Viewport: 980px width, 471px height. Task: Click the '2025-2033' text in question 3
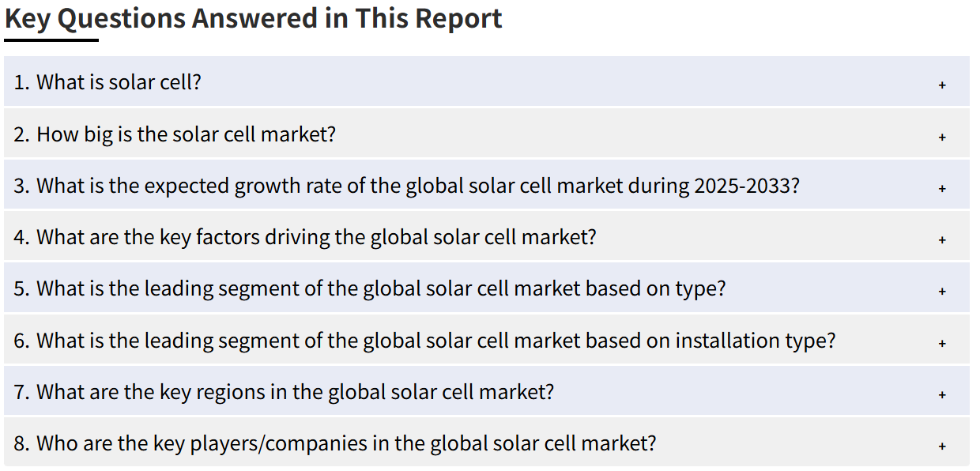coord(747,186)
